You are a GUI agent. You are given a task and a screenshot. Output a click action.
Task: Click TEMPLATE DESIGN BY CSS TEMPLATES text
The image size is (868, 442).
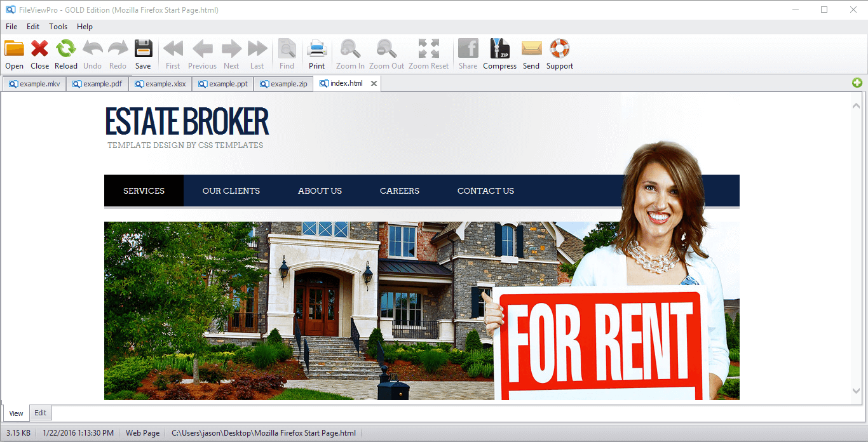pyautogui.click(x=185, y=145)
